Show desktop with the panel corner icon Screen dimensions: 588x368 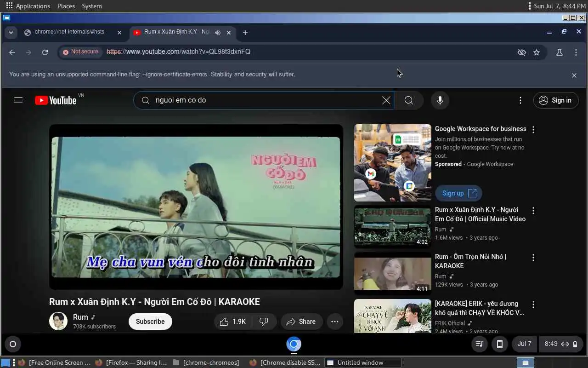pos(5,362)
